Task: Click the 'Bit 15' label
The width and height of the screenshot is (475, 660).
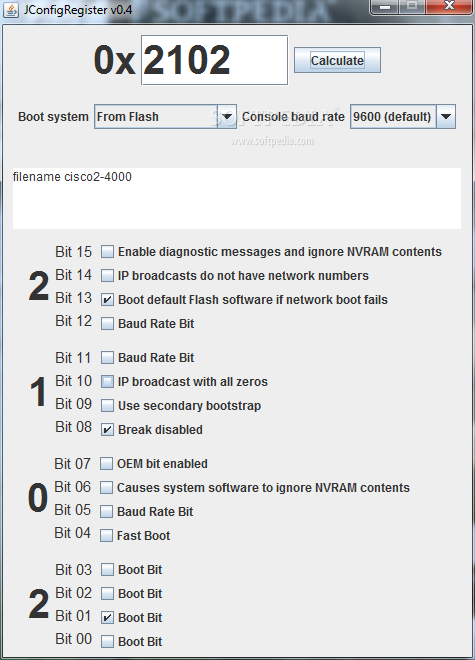Action: click(73, 252)
